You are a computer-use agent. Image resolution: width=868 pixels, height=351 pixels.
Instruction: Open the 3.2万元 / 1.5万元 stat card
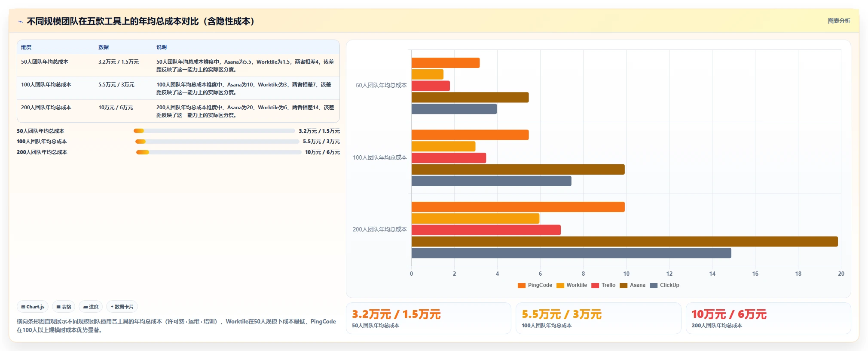(x=428, y=318)
